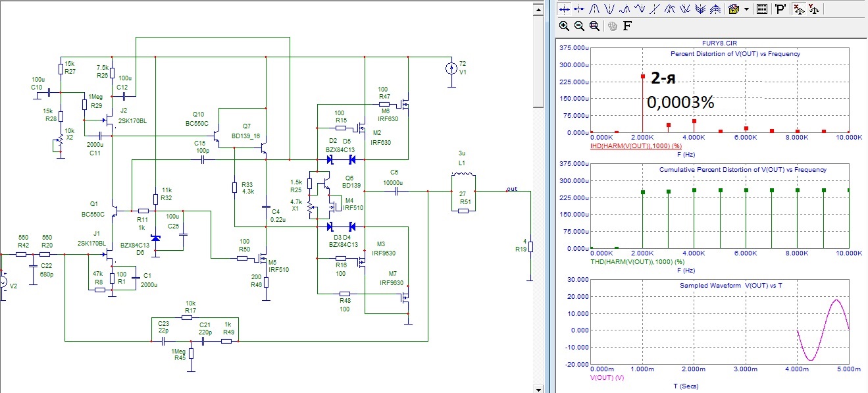Open the toolbox icon in the toolbar
868x393 pixels.
click(x=734, y=9)
